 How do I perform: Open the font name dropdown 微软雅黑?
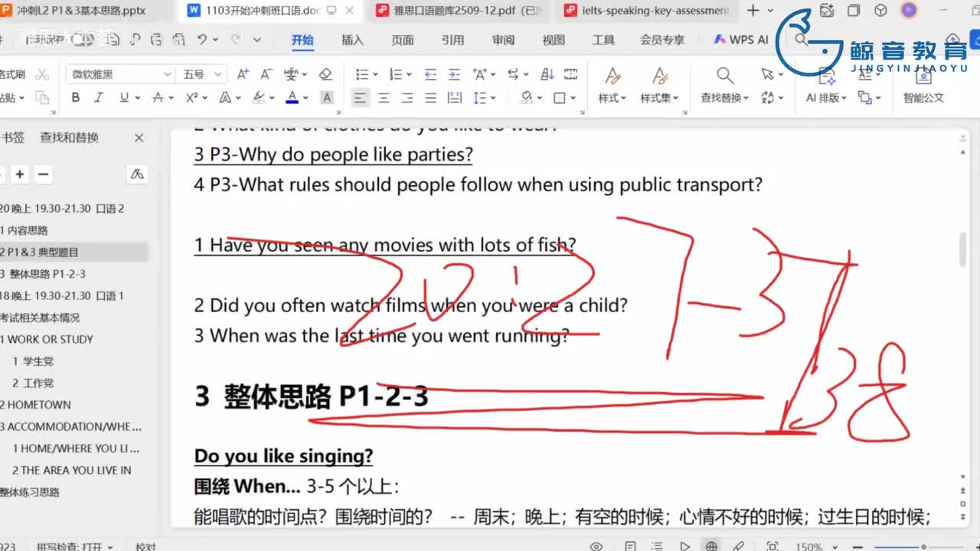(121, 74)
